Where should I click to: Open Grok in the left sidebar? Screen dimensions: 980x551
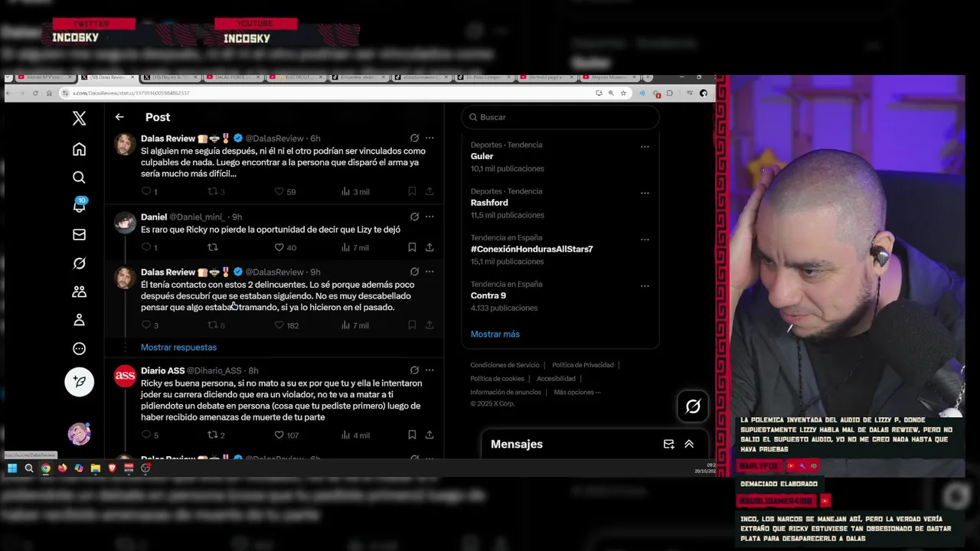[79, 263]
